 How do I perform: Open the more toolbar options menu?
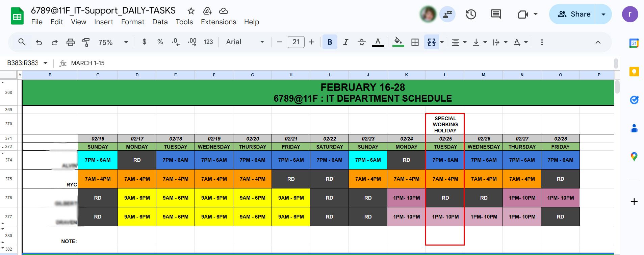[542, 42]
